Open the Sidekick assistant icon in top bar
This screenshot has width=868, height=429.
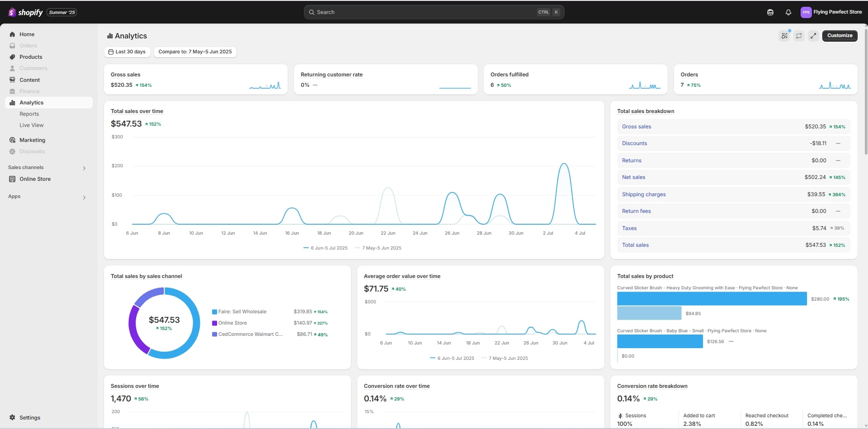[x=770, y=12]
